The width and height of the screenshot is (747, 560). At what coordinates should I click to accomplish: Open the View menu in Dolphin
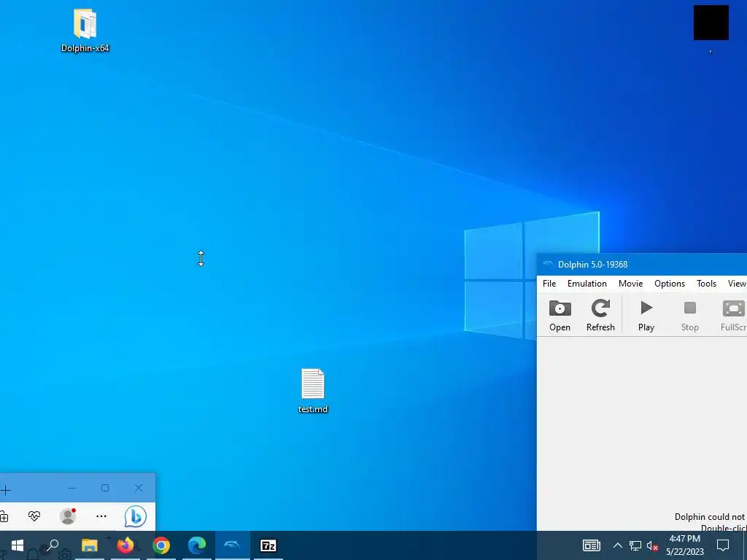coord(737,284)
